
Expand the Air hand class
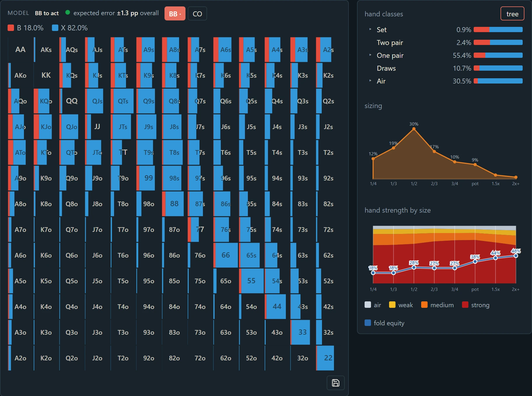(370, 81)
